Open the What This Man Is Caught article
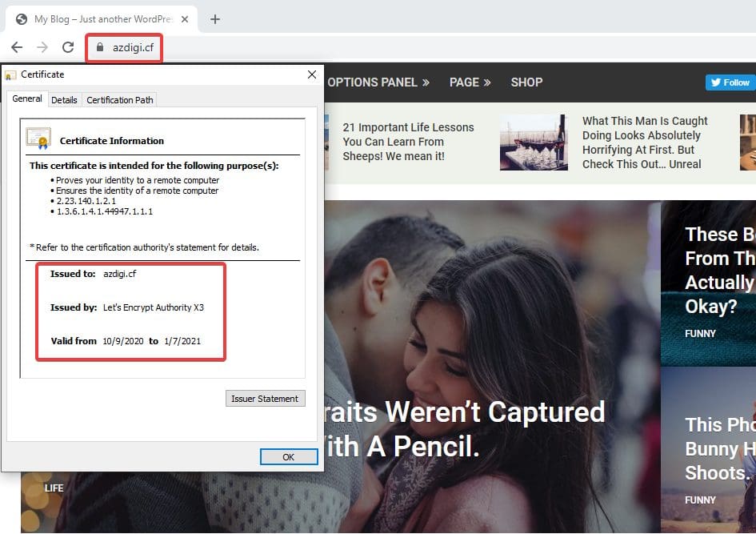The height and width of the screenshot is (534, 756). [644, 143]
